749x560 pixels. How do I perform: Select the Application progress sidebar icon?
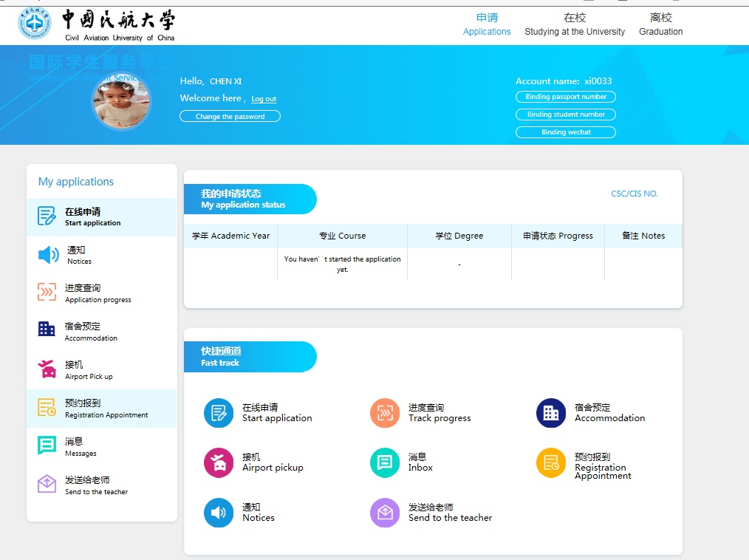tap(47, 293)
